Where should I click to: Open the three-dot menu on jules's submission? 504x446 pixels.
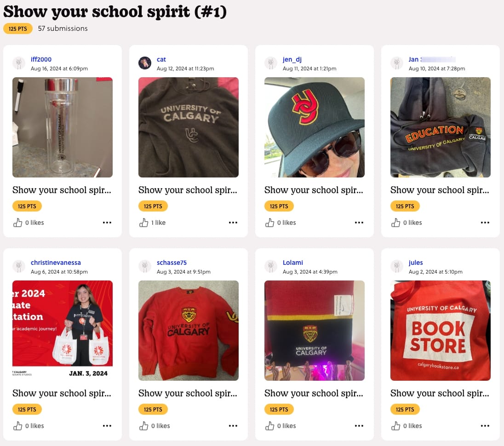[x=485, y=426]
